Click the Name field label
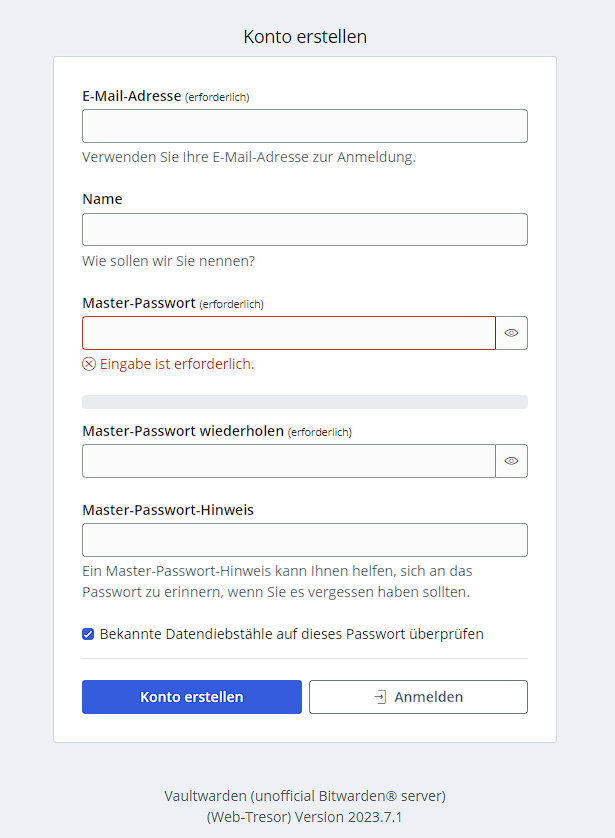The width and height of the screenshot is (615, 838). click(102, 199)
